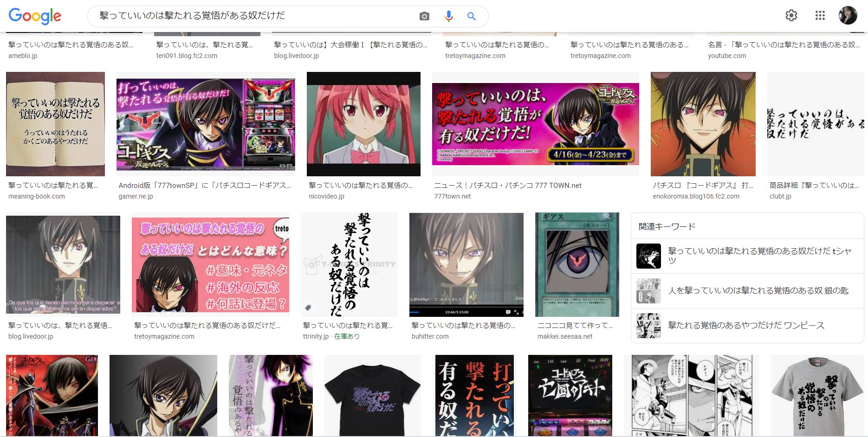Click the youtube.com source link
This screenshot has height=437, width=868.
[x=727, y=56]
